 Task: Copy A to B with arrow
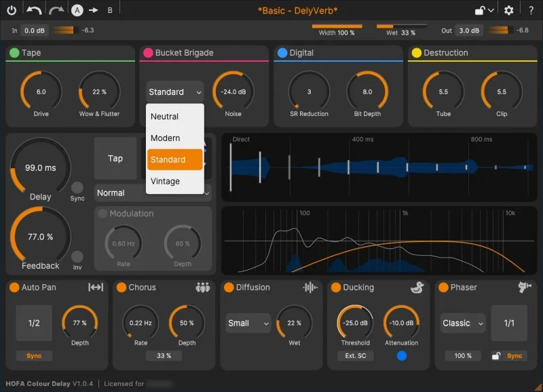point(93,10)
